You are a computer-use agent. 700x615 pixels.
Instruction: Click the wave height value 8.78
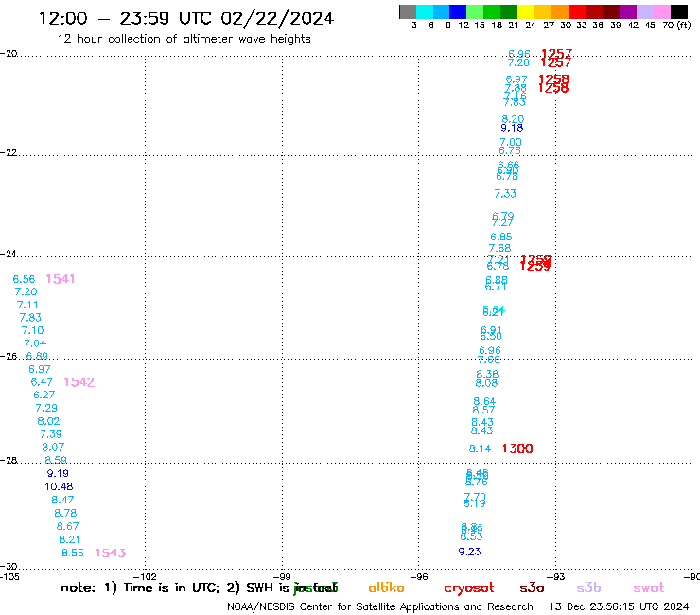click(65, 513)
